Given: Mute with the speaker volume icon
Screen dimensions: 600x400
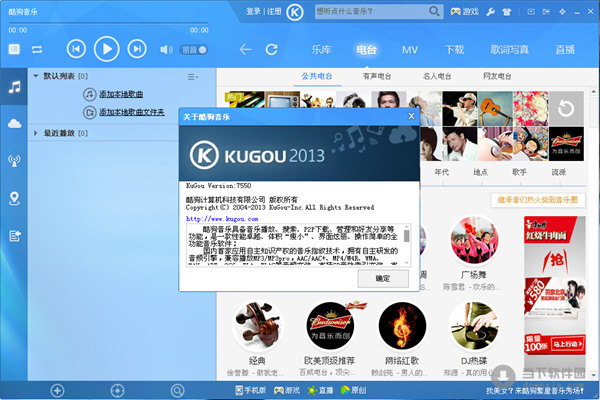Looking at the screenshot, I should coord(166,50).
